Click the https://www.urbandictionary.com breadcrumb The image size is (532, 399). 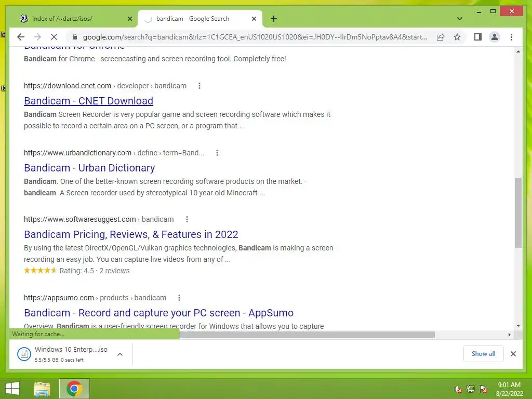(x=78, y=153)
